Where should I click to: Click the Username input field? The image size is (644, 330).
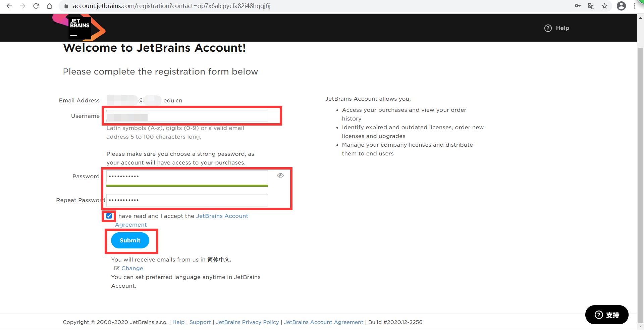click(187, 116)
